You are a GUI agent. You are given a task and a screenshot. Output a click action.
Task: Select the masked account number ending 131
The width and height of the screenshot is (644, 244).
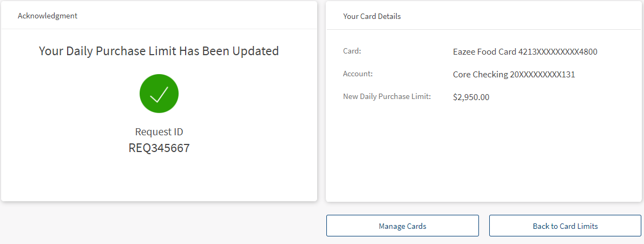click(x=543, y=75)
